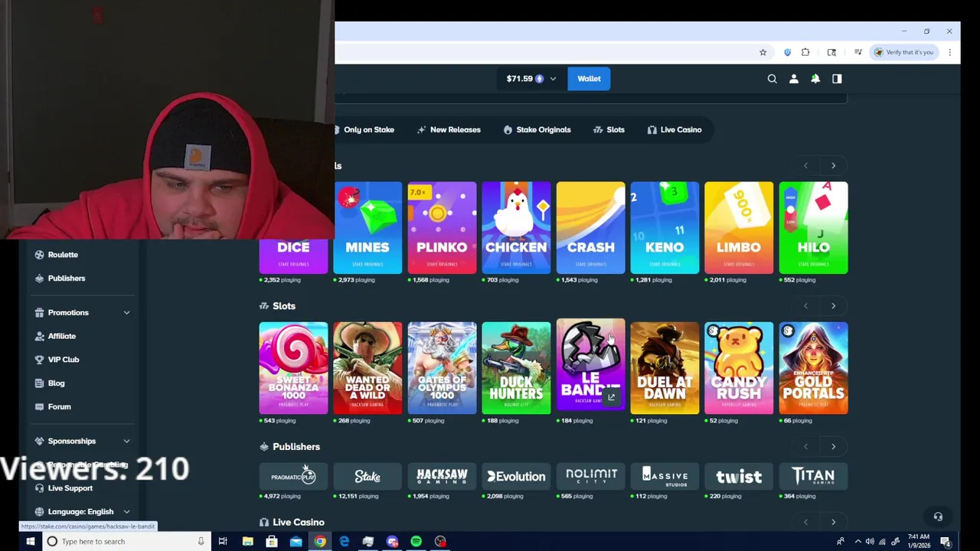Select the New Releases tab

449,129
